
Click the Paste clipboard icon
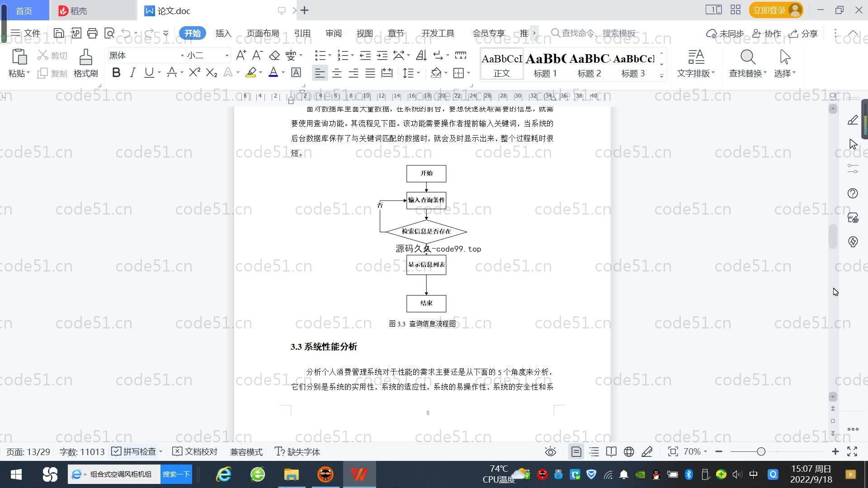(19, 57)
